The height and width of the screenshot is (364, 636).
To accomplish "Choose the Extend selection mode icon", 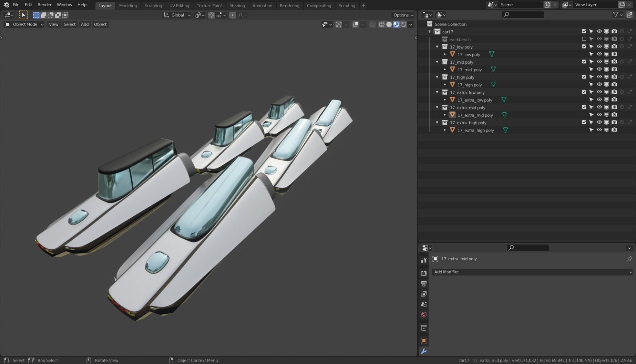I will [x=43, y=15].
